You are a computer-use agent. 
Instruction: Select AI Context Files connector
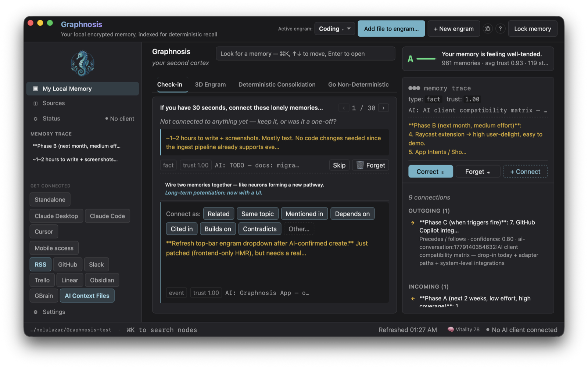pyautogui.click(x=87, y=296)
